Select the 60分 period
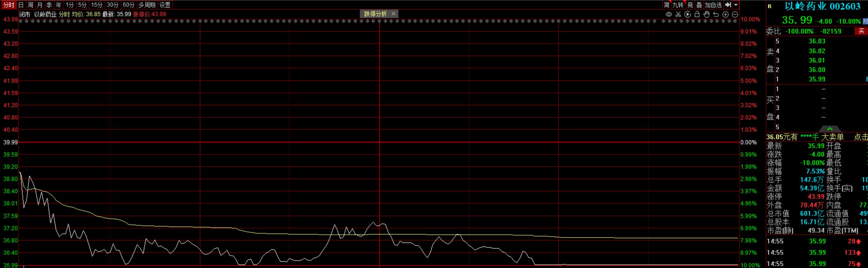The width and height of the screenshot is (868, 268). coord(128,5)
